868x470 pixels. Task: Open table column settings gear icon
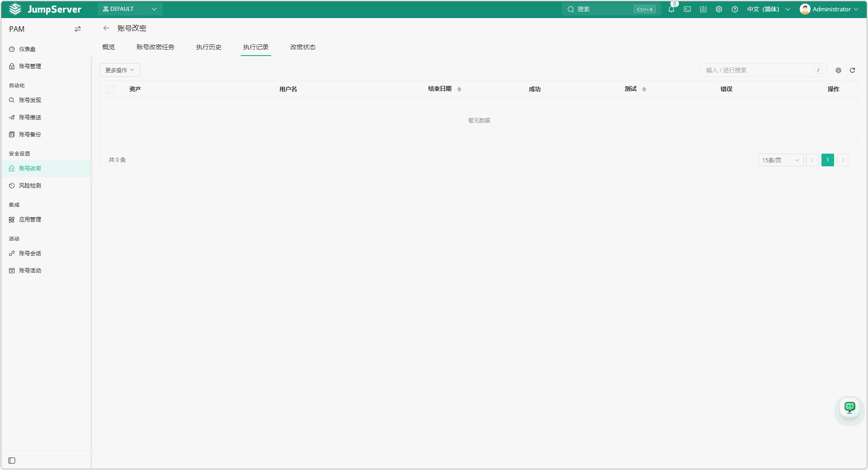click(838, 70)
